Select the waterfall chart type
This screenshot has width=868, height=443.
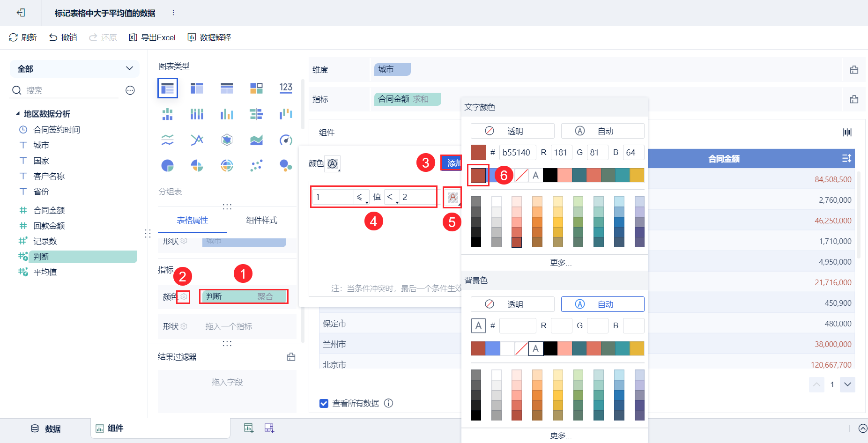(x=286, y=114)
